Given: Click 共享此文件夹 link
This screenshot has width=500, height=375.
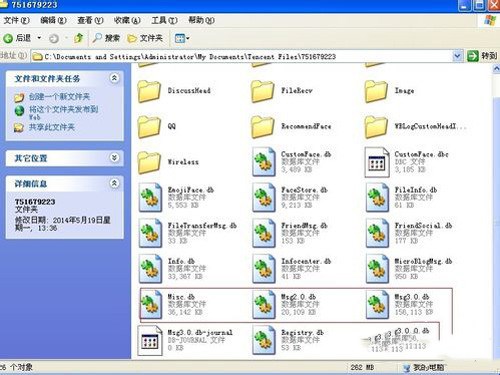Looking at the screenshot, I should [52, 127].
